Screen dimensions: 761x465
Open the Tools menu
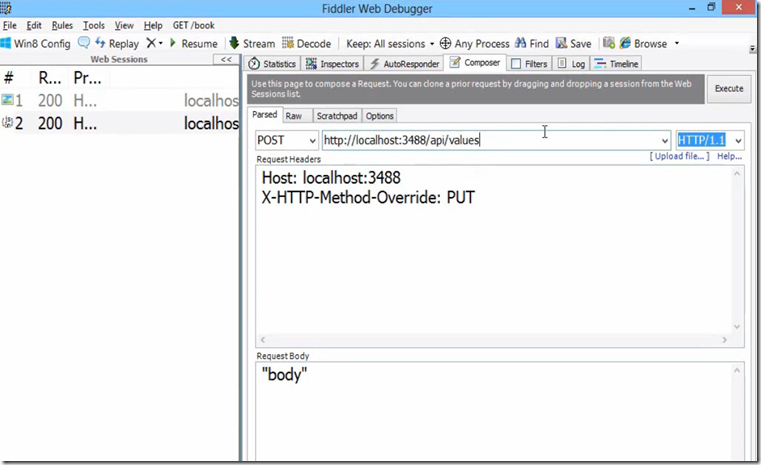coord(94,25)
